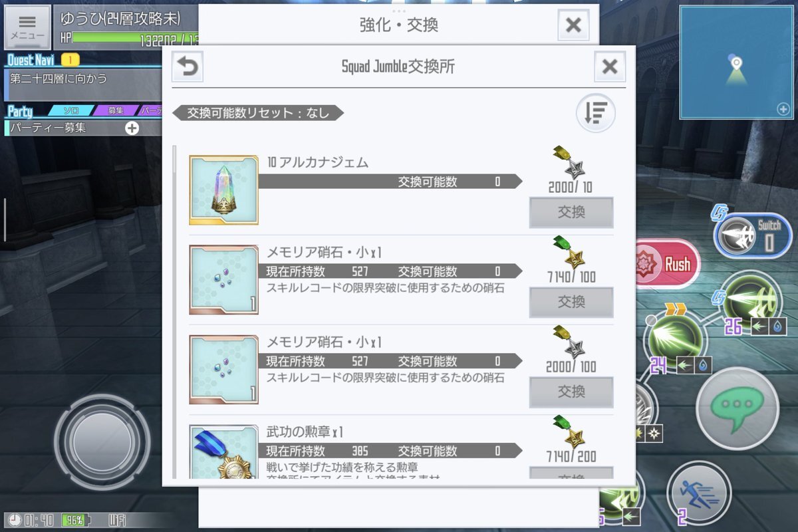Expand the minimap with plus icon
The height and width of the screenshot is (532, 798).
pyautogui.click(x=783, y=110)
